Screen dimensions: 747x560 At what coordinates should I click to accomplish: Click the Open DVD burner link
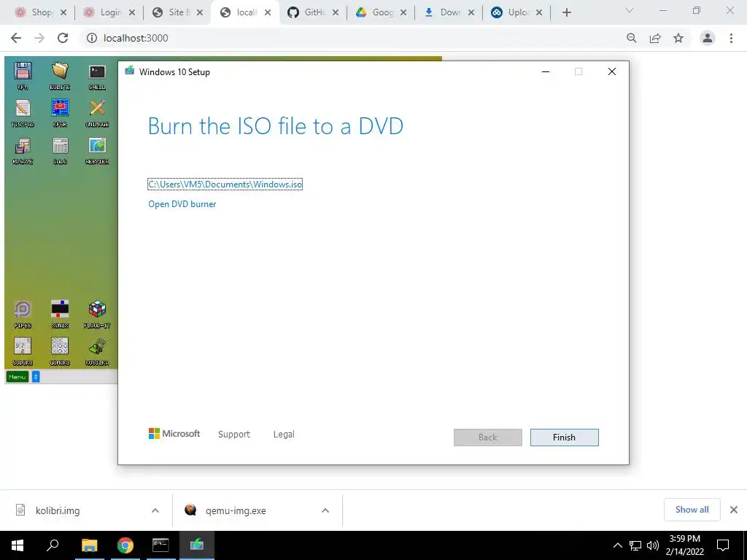tap(182, 204)
